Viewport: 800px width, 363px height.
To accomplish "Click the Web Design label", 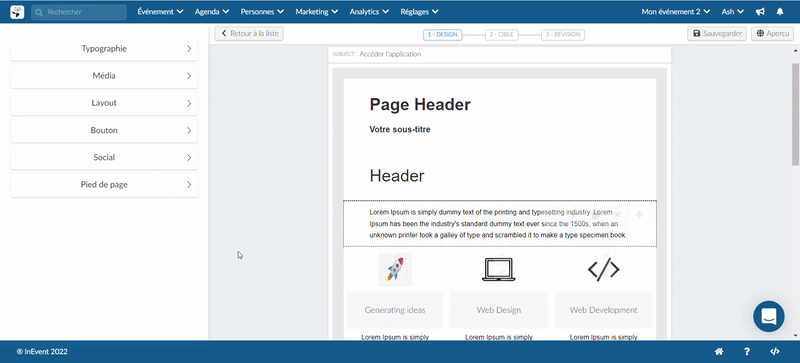I will pos(499,310).
